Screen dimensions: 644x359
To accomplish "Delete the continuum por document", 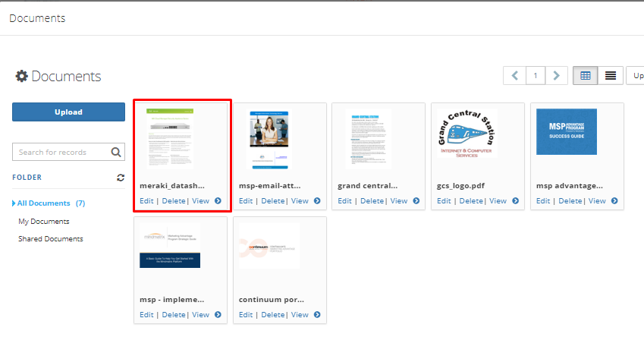I will click(x=273, y=315).
